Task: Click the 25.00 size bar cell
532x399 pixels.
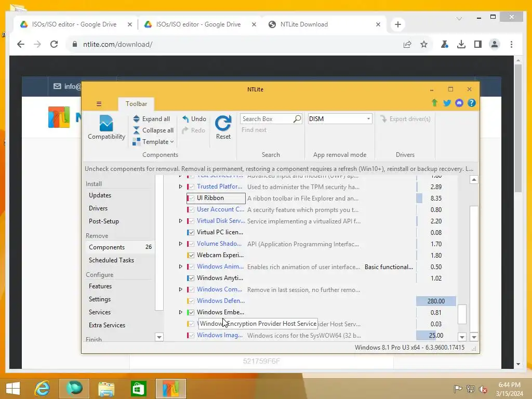Action: (x=436, y=335)
